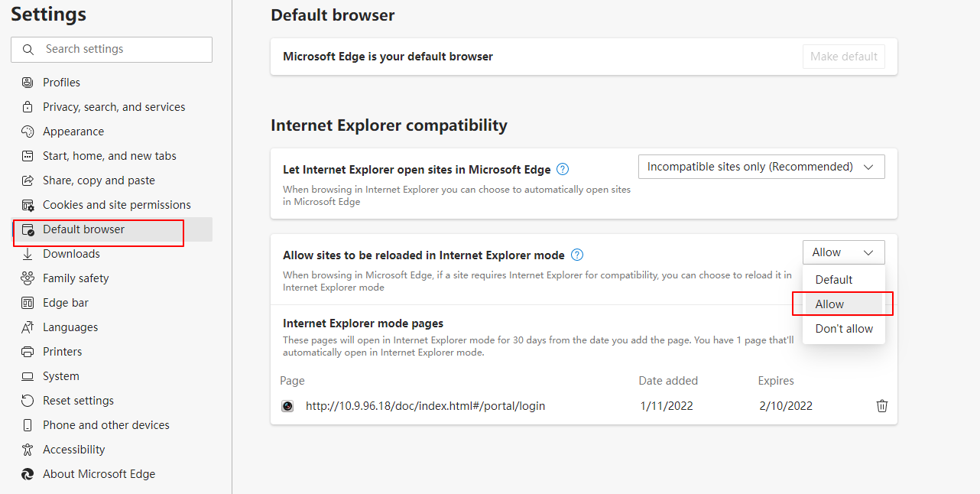Go to Printers settings
The height and width of the screenshot is (494, 980).
112,352
